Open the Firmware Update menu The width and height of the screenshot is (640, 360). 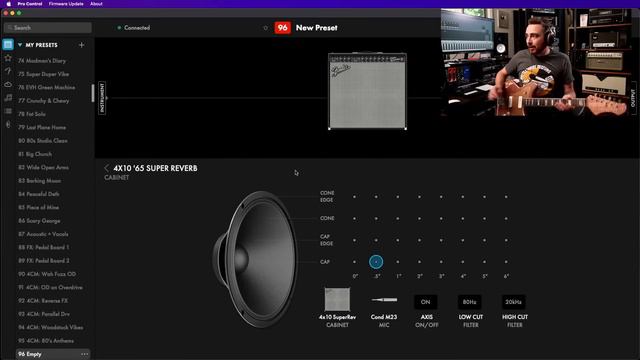click(66, 4)
